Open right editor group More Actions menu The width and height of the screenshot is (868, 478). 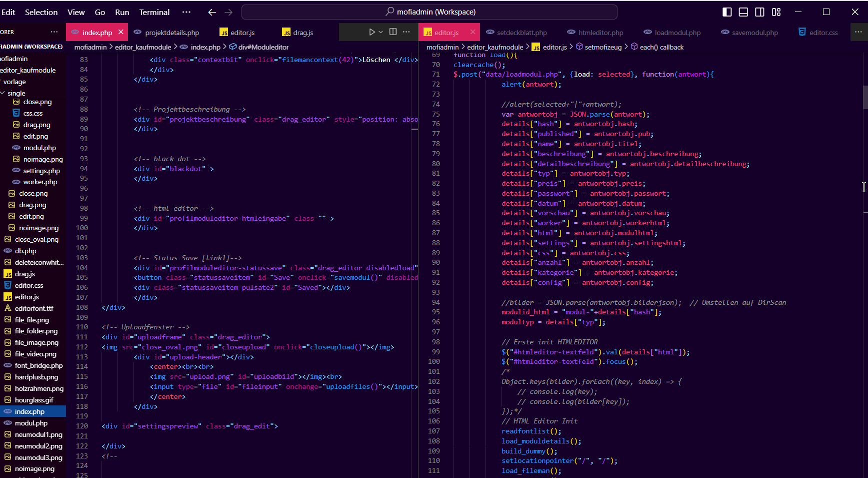[858, 32]
